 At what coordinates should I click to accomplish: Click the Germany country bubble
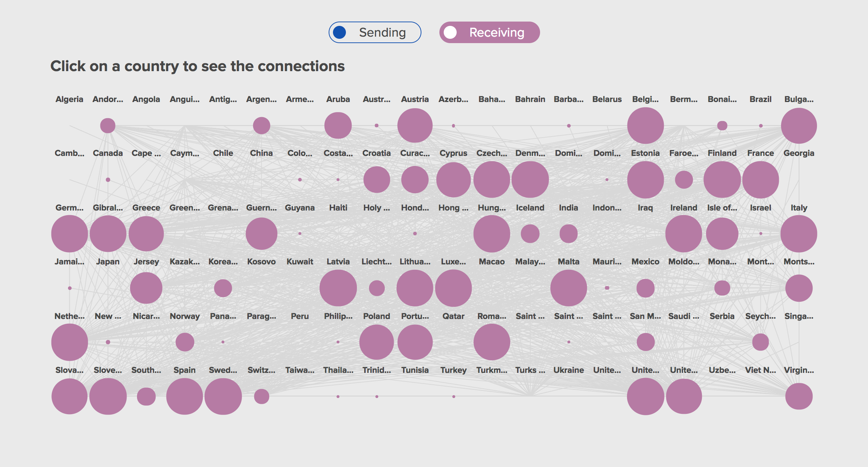click(70, 233)
